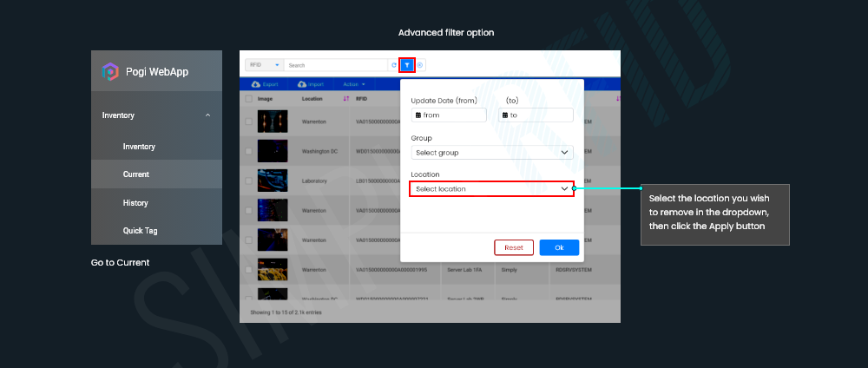Screen dimensions: 868x368
Task: Click the refresh icon beside Search
Action: click(393, 65)
